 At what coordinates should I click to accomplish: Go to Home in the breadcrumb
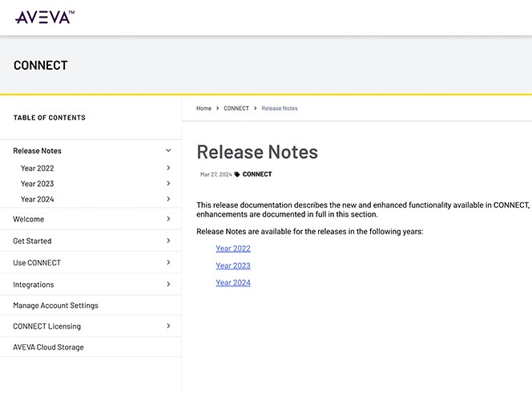[204, 108]
